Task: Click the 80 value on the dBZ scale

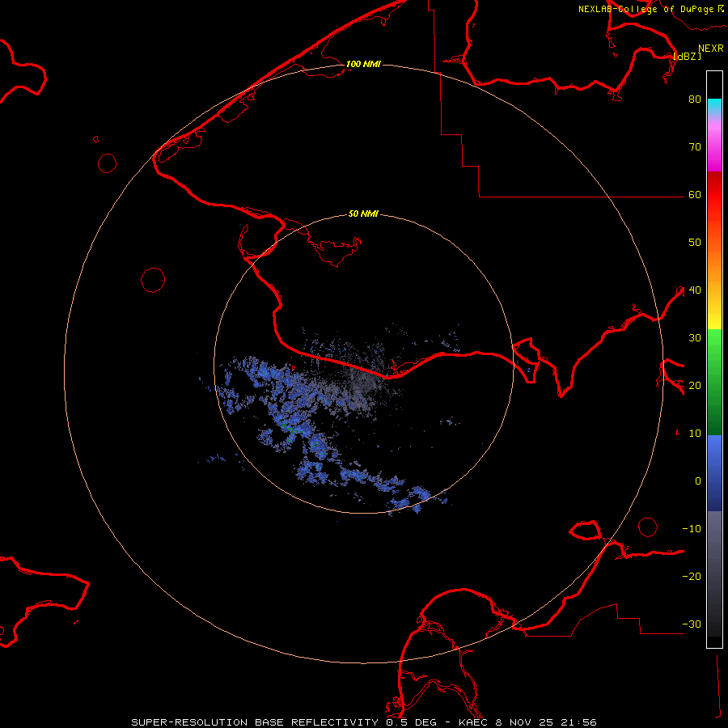Action: click(x=695, y=99)
